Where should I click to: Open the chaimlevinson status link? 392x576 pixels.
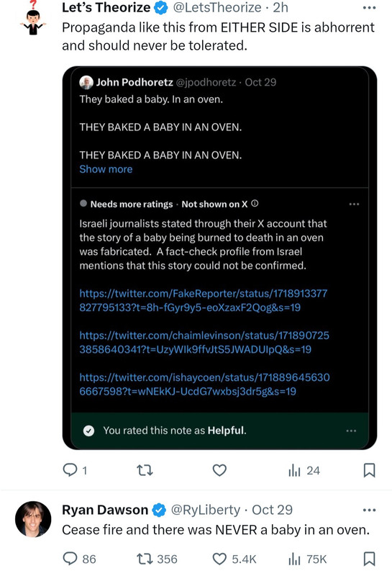(204, 342)
